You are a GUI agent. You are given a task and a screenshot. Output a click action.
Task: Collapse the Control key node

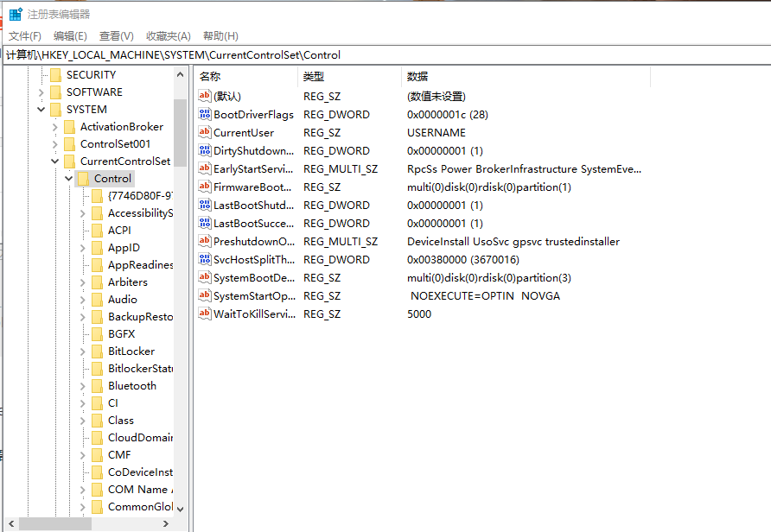coord(69,179)
